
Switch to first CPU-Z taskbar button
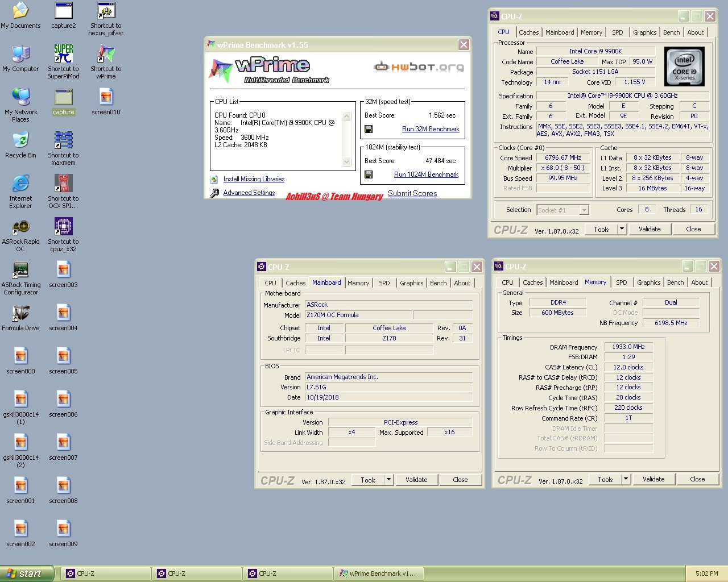(x=106, y=573)
